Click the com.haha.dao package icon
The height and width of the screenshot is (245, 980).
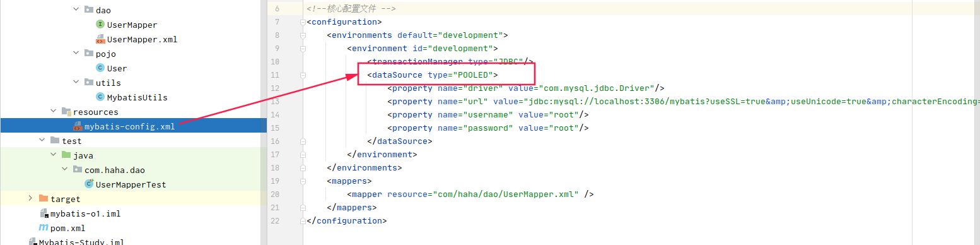point(77,170)
